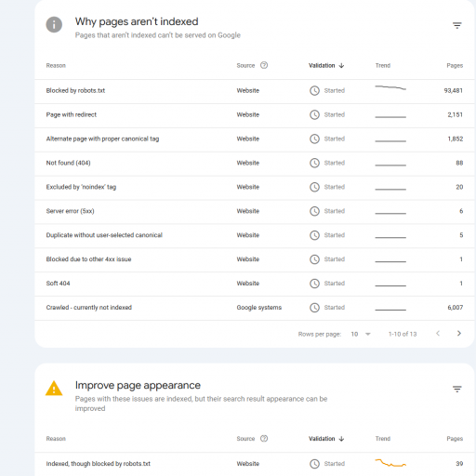Click Source help icon in second table
The image size is (476, 476).
264,439
